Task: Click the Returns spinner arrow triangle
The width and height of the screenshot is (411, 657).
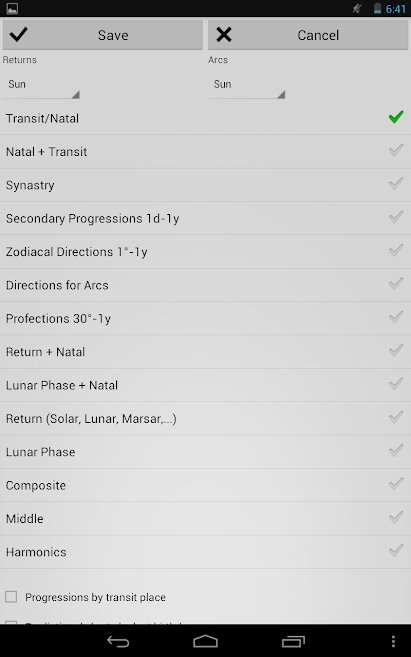Action: [75, 94]
